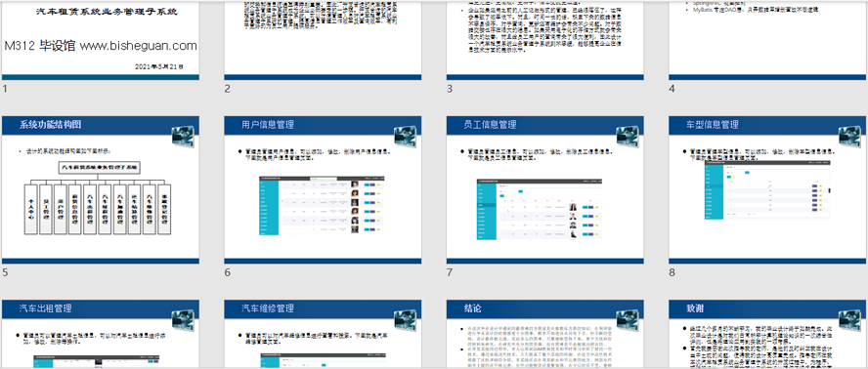Click slide number label 1
Viewport: 868px width, 369px height.
click(x=5, y=89)
